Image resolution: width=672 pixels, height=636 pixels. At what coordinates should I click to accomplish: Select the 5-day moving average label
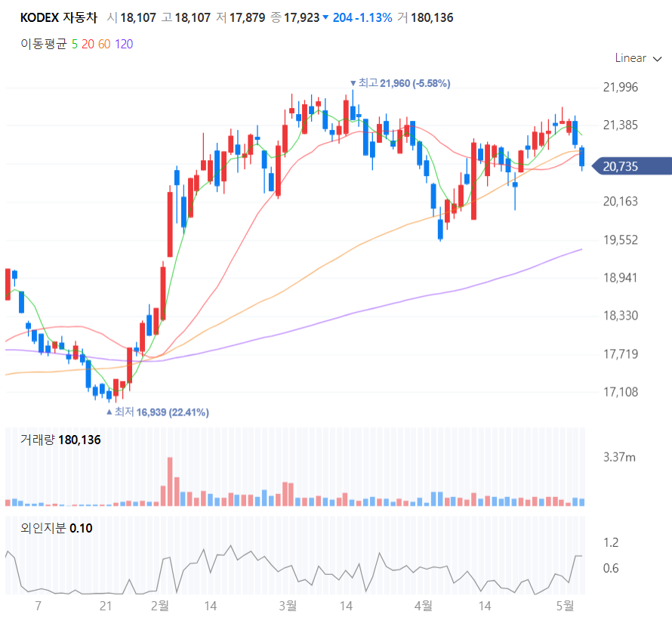(75, 44)
